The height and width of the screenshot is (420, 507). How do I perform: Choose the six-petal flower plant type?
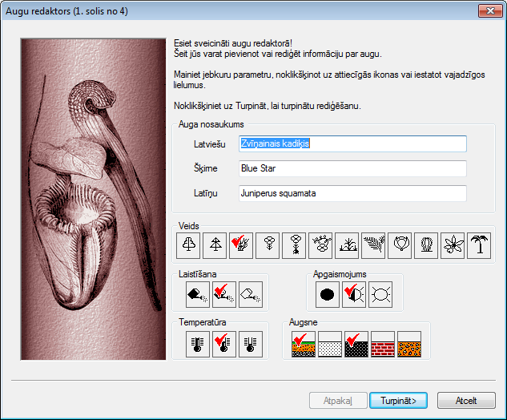tap(453, 246)
